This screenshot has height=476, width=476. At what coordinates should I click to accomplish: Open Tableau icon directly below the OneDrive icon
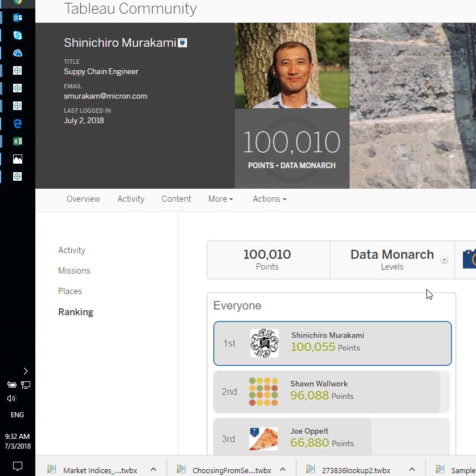(18, 71)
